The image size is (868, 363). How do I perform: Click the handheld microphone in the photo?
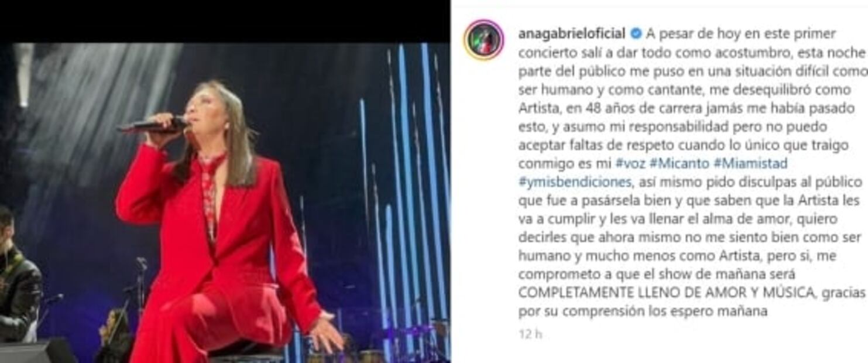click(152, 125)
